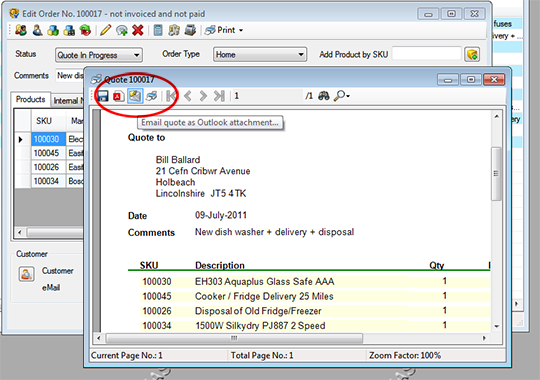This screenshot has height=380, width=540.
Task: Save the quote using the floppy disk icon
Action: point(102,96)
